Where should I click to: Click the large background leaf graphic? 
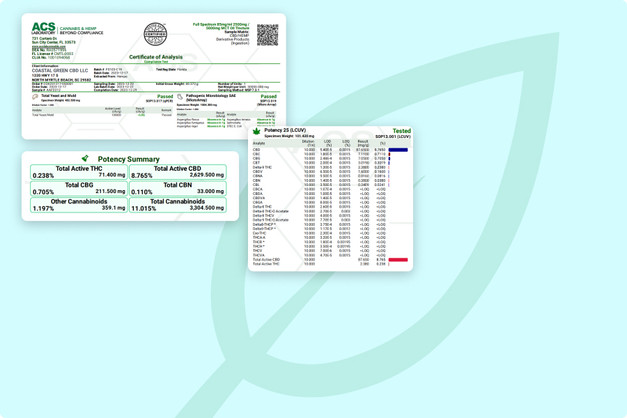[368, 224]
